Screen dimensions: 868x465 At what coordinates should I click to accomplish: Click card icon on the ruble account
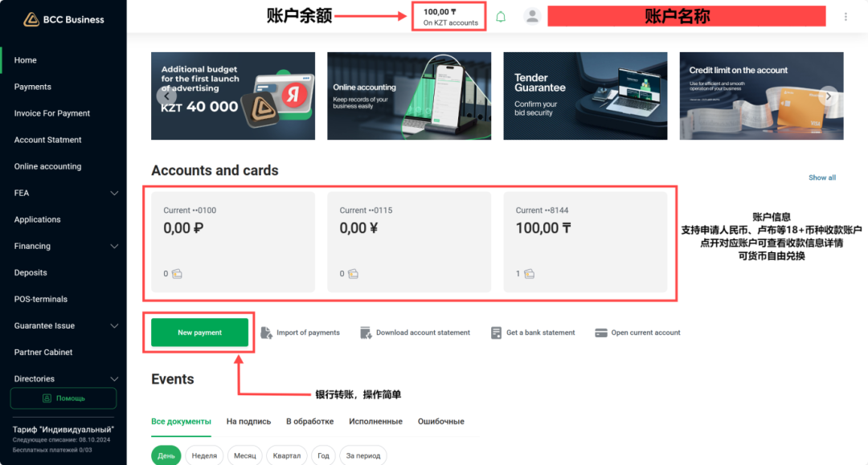click(177, 274)
